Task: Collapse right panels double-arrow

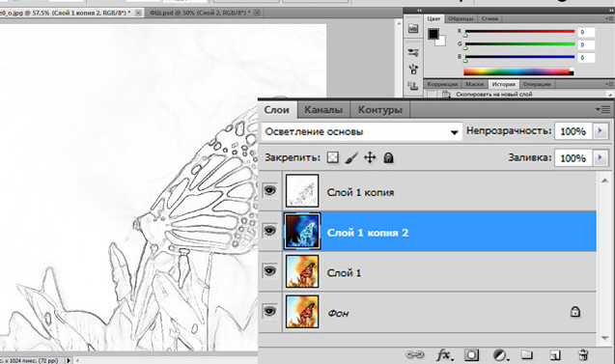Action: [611, 10]
